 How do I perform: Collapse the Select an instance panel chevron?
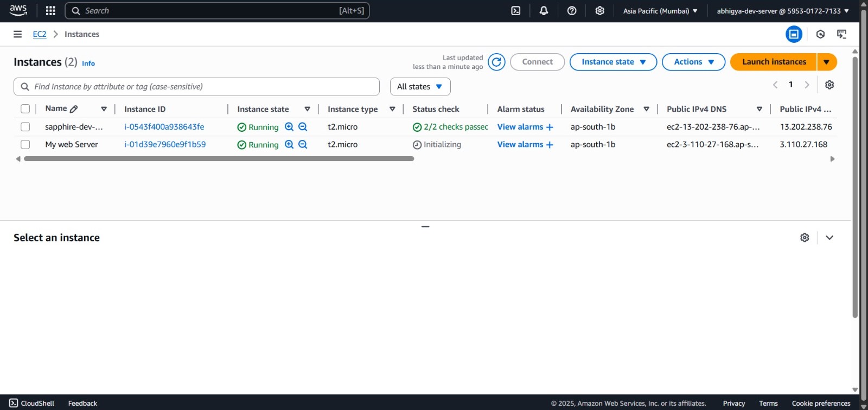pyautogui.click(x=829, y=238)
